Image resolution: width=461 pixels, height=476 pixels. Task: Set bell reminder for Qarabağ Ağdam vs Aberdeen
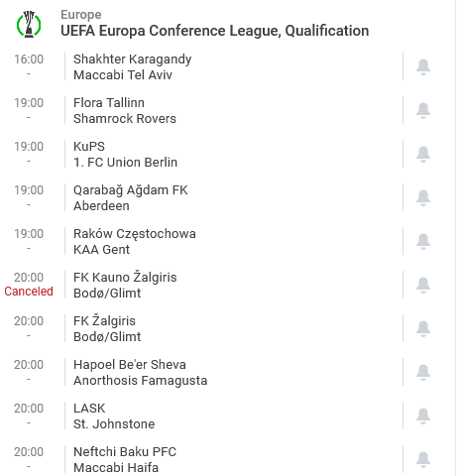coord(423,198)
